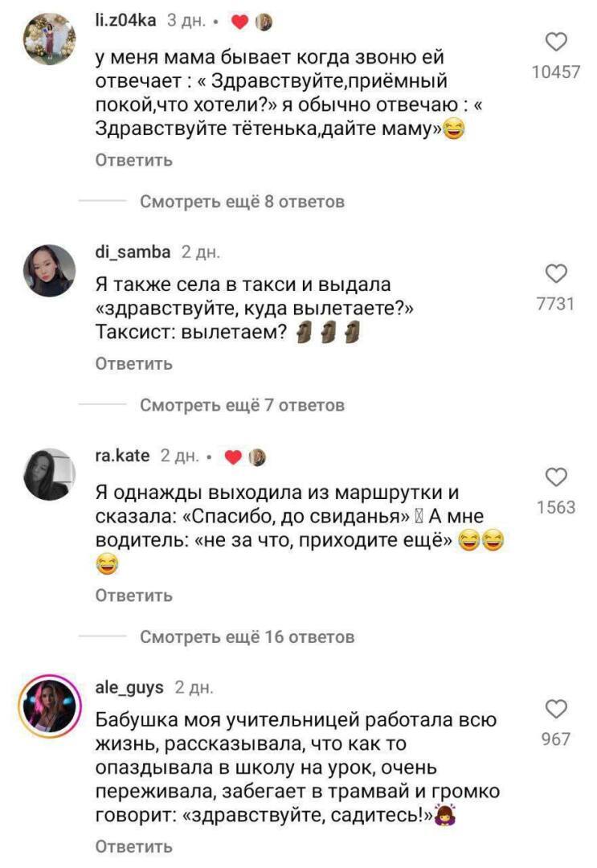
Task: Expand 16 more replies under ra.kate
Action: click(247, 637)
